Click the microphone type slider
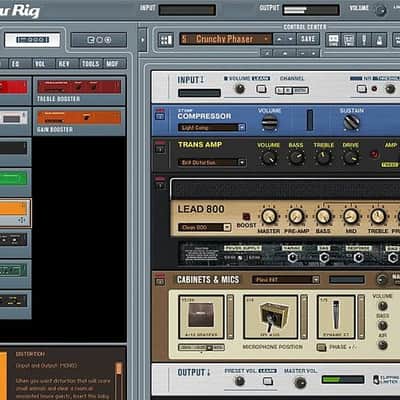The width and height of the screenshot is (400, 400). [x=361, y=317]
